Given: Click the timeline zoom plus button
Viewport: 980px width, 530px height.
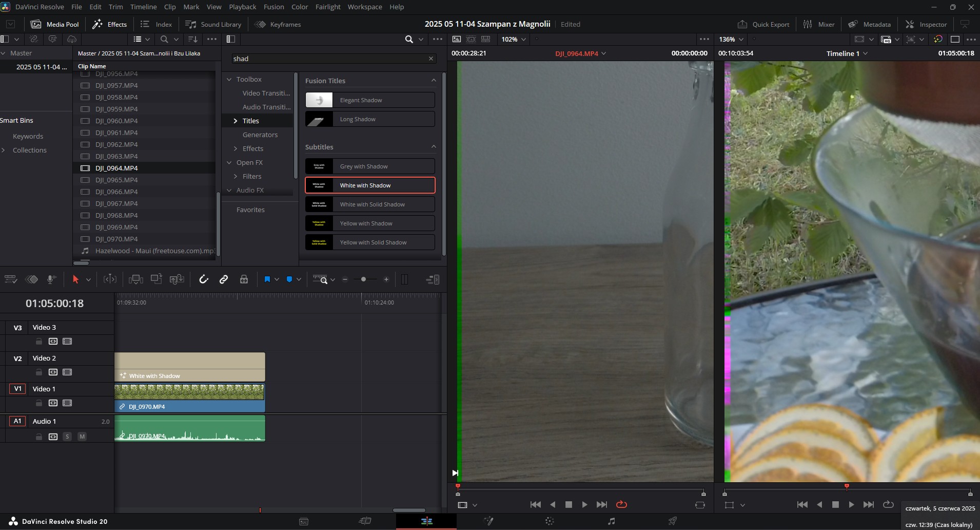Looking at the screenshot, I should pos(386,279).
